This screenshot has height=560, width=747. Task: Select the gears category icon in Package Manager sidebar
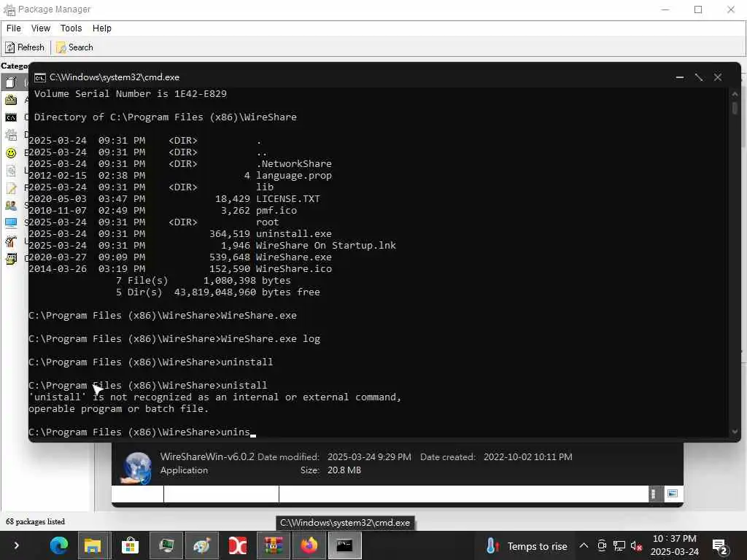click(x=11, y=135)
